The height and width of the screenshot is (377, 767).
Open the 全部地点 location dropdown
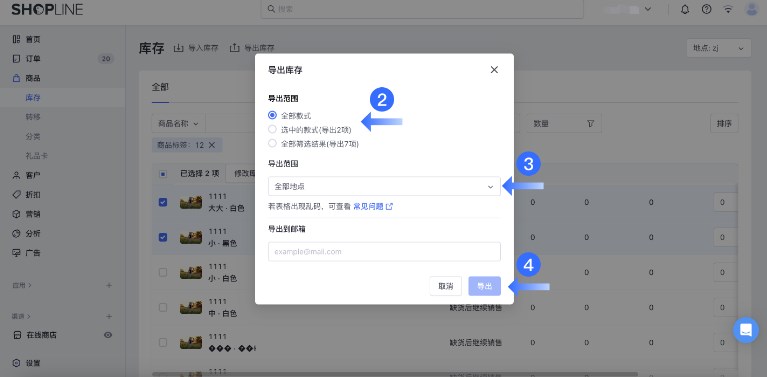pos(384,186)
